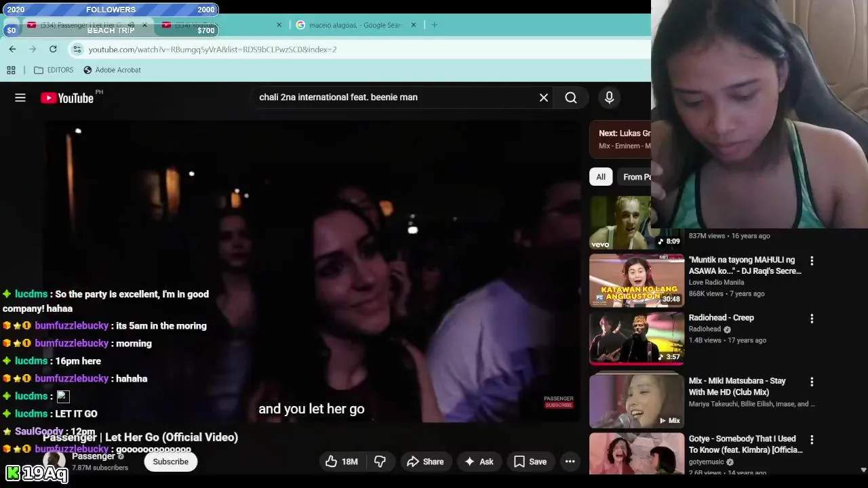Go forward in the browser
Screen dimensions: 868x488
[33, 49]
